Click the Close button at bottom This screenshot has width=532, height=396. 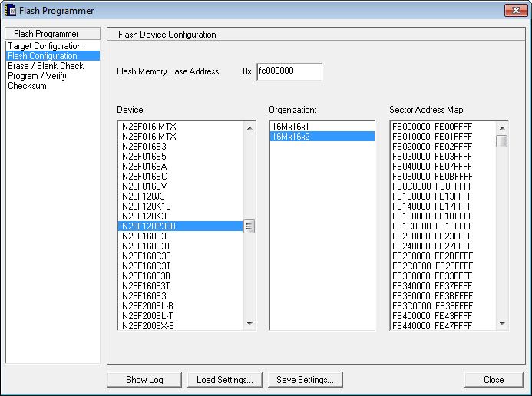pyautogui.click(x=494, y=380)
